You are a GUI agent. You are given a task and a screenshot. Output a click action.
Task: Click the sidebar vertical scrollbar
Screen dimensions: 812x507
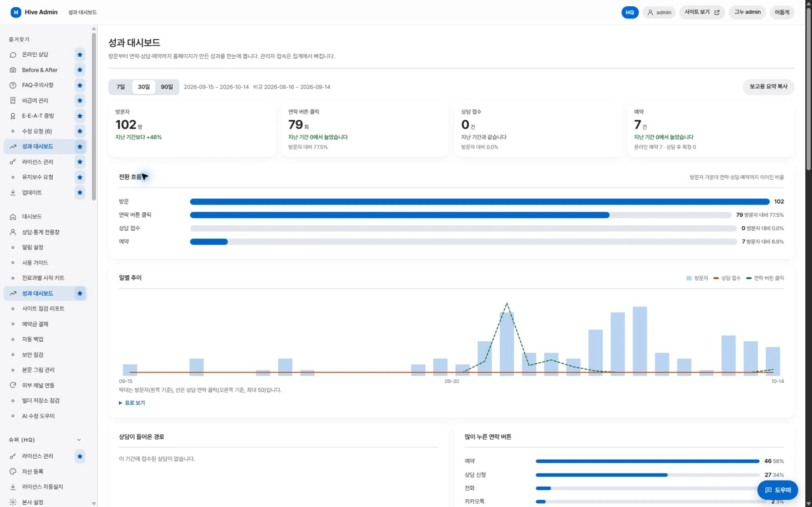coord(94,116)
